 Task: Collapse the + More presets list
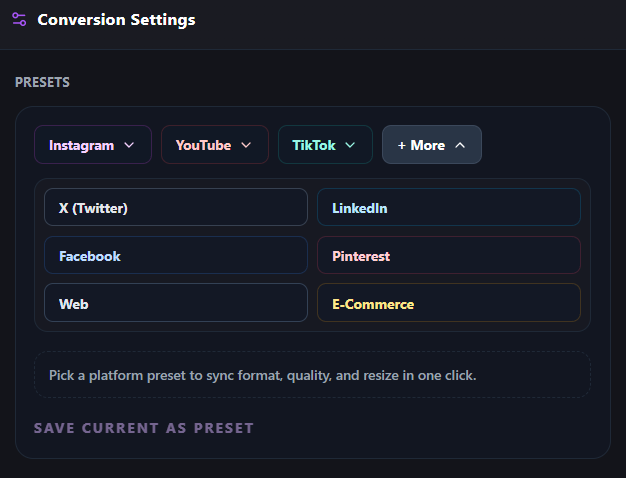click(x=432, y=145)
